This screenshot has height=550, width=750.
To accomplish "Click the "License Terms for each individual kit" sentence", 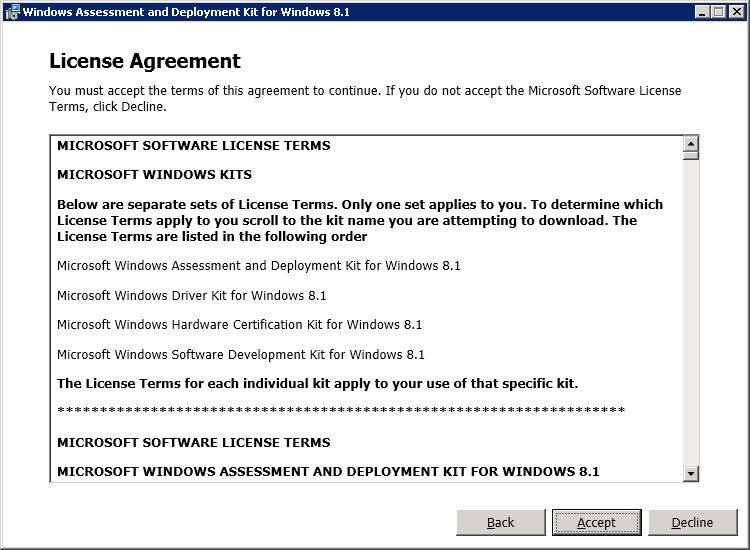I will 317,384.
